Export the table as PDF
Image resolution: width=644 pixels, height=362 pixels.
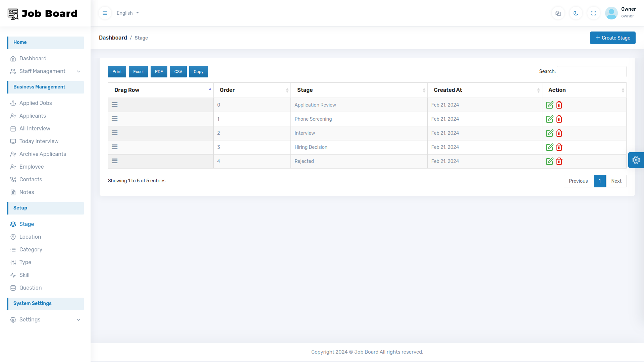tap(159, 71)
